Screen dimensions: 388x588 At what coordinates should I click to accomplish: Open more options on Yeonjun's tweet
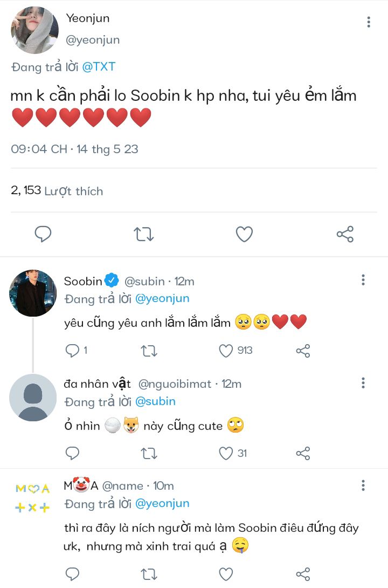click(x=369, y=22)
